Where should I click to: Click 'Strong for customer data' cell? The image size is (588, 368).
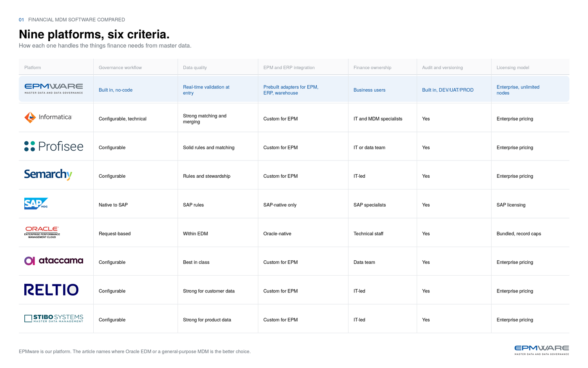(x=209, y=291)
